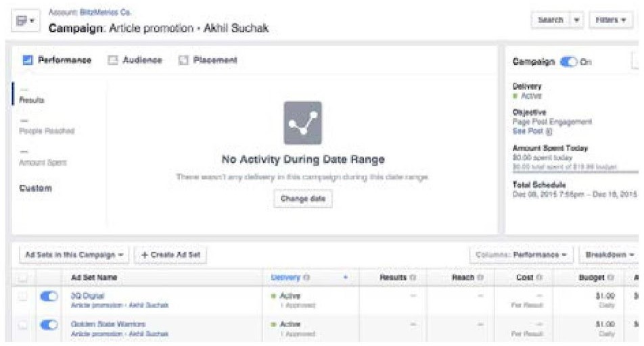Turn off the Campaign On switch
Image resolution: width=644 pixels, height=346 pixels.
tap(568, 62)
